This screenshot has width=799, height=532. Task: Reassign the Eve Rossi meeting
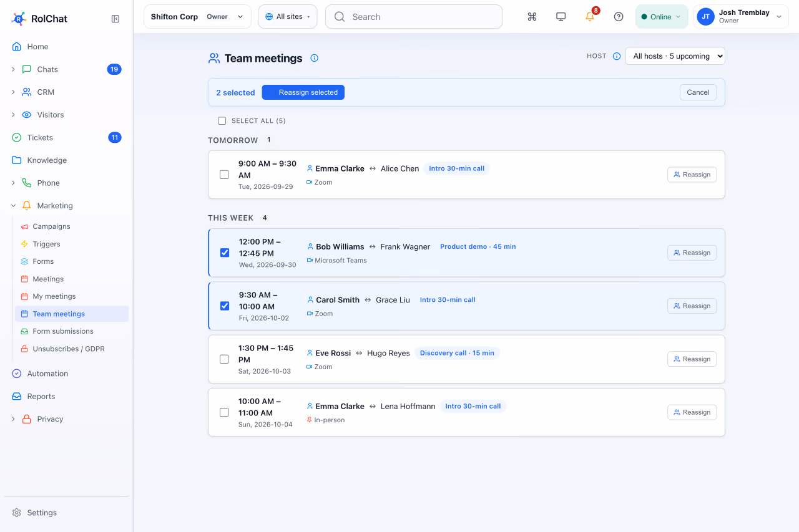(692, 359)
